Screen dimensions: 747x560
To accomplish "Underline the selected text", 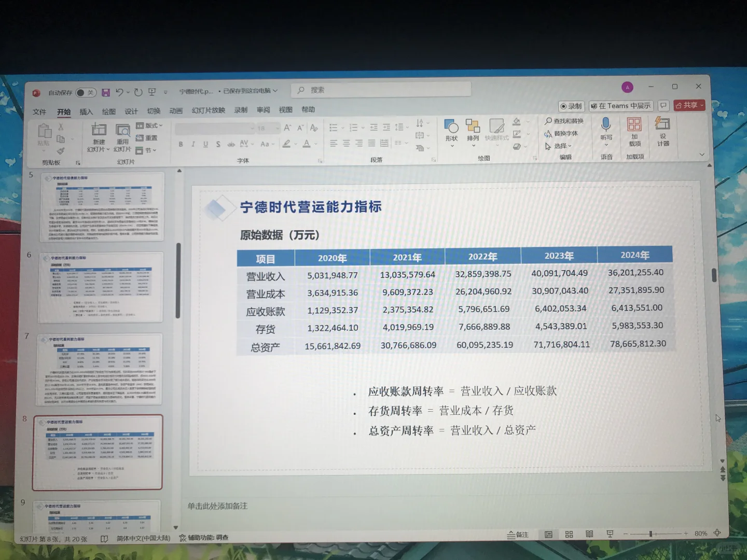I will 205,144.
